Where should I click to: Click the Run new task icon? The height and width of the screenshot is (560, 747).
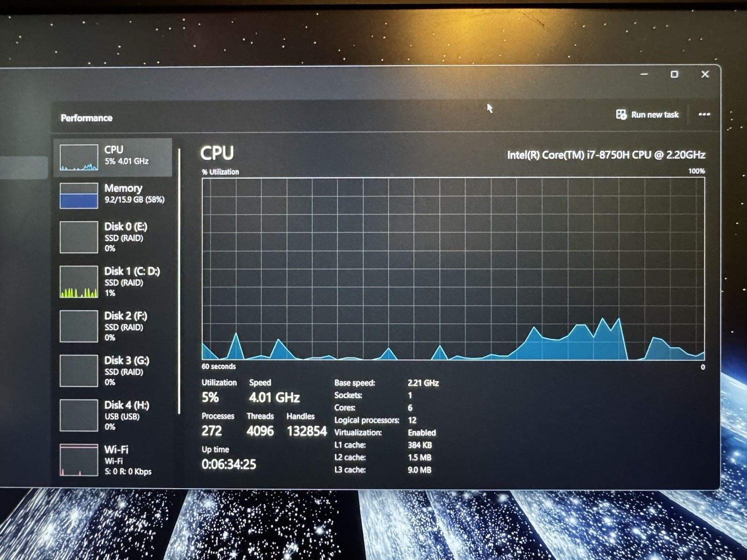click(x=621, y=115)
